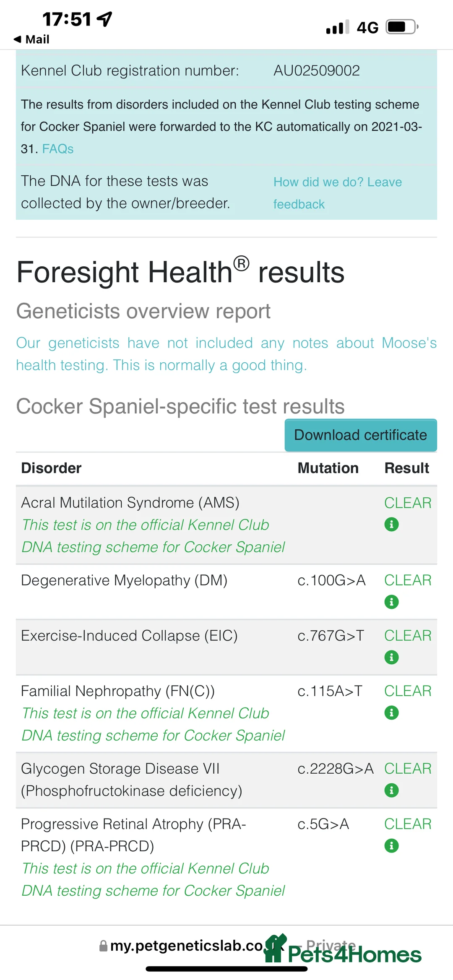
Task: Click the Result column header
Action: pos(406,468)
